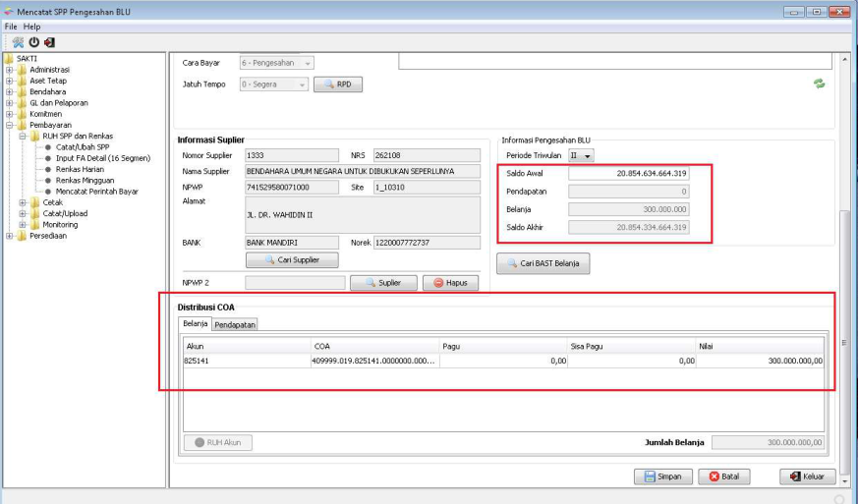This screenshot has height=504, width=858.
Task: Click the Simpan save button
Action: click(x=662, y=476)
